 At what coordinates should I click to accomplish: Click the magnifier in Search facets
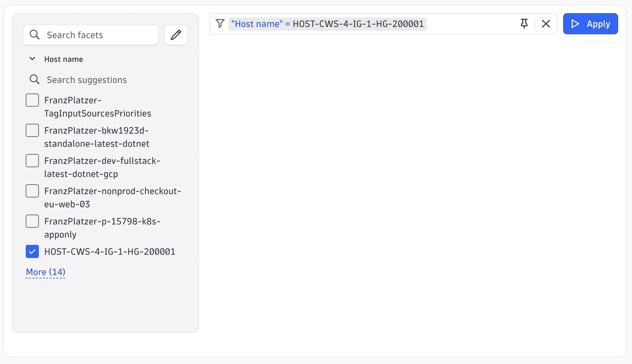click(35, 35)
